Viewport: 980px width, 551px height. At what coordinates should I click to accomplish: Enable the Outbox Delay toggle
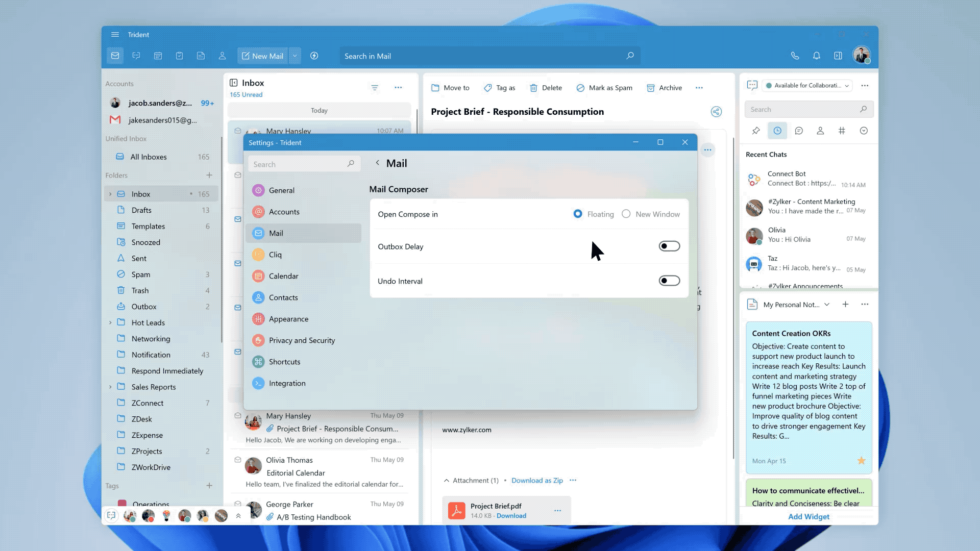[x=669, y=246]
